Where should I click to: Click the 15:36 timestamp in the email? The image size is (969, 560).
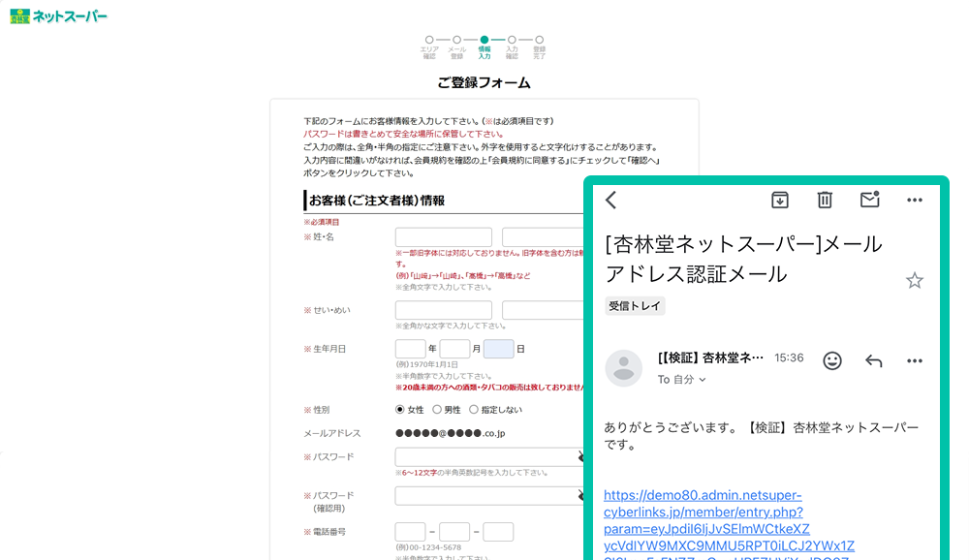coord(789,358)
